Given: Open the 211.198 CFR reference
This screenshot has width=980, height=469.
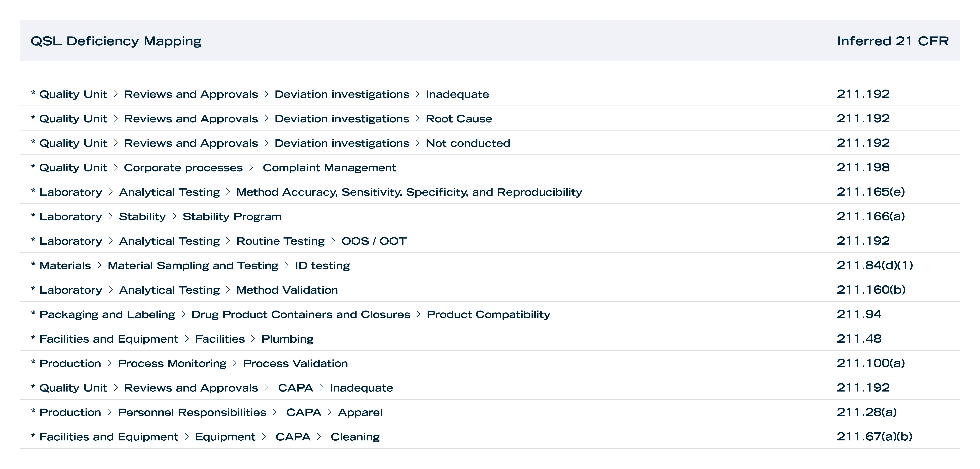Looking at the screenshot, I should point(863,168).
